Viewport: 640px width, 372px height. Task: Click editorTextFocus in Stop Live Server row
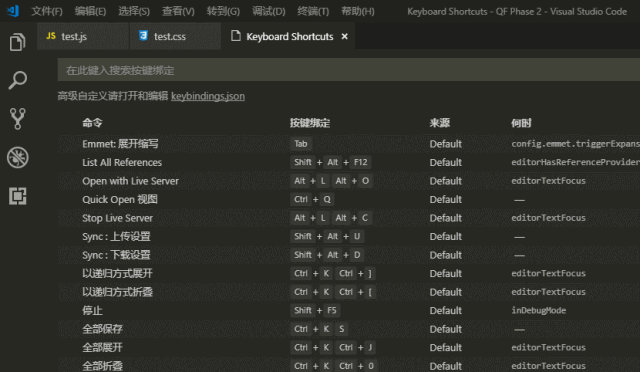549,218
